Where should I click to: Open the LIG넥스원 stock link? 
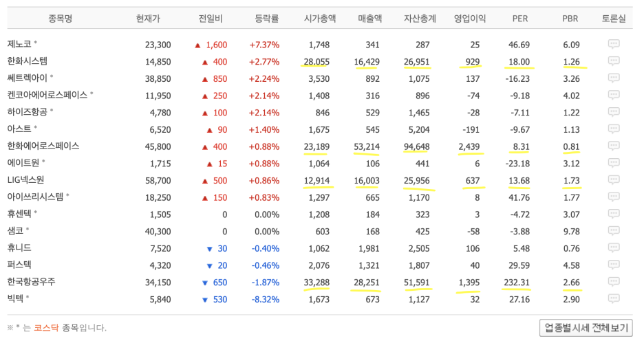click(x=25, y=179)
